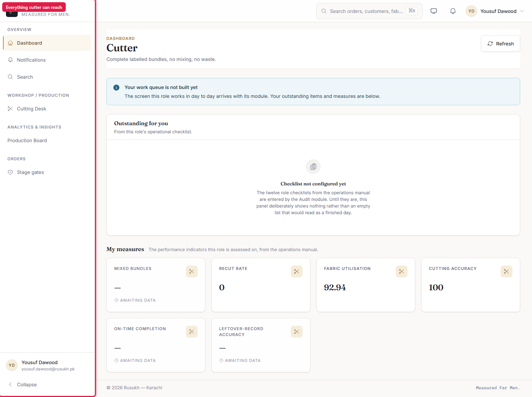The image size is (532, 397).
Task: Click the scissors icon on Mixed Bundles card
Action: (x=192, y=271)
